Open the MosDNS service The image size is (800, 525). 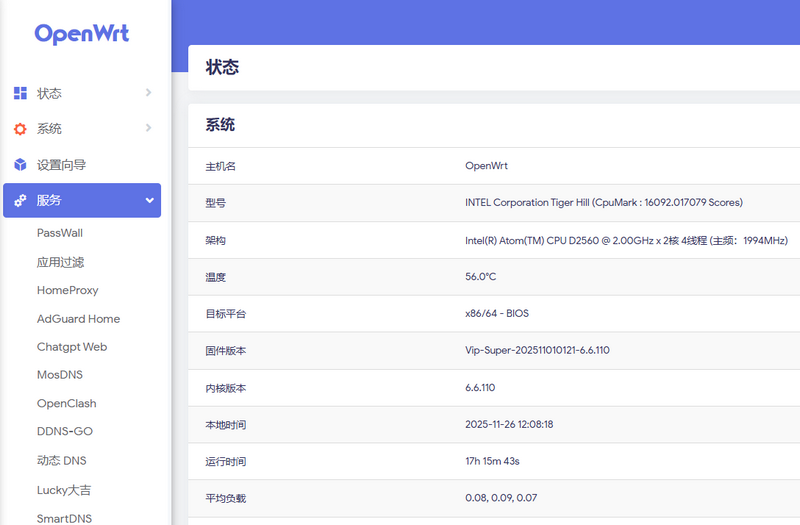(x=60, y=375)
